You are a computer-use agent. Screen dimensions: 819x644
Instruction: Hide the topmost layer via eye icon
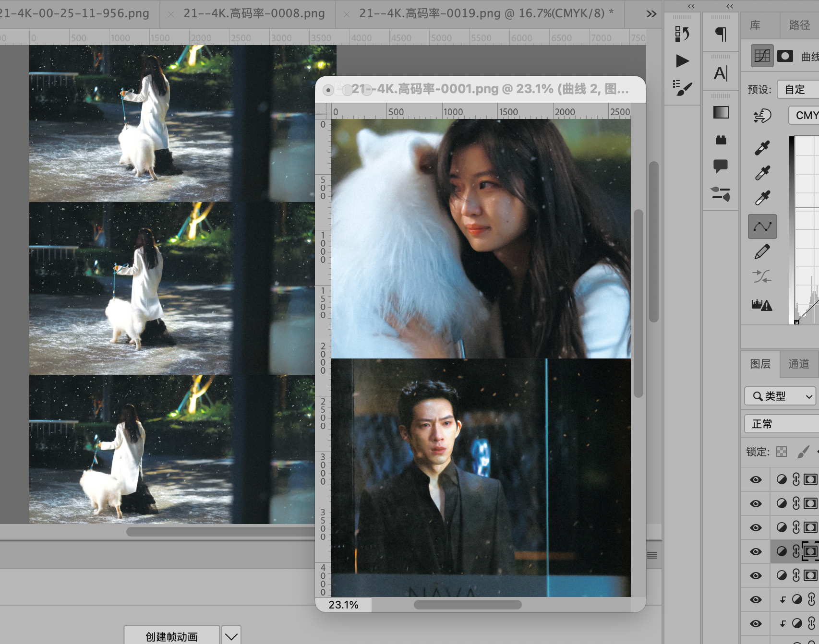(x=756, y=479)
